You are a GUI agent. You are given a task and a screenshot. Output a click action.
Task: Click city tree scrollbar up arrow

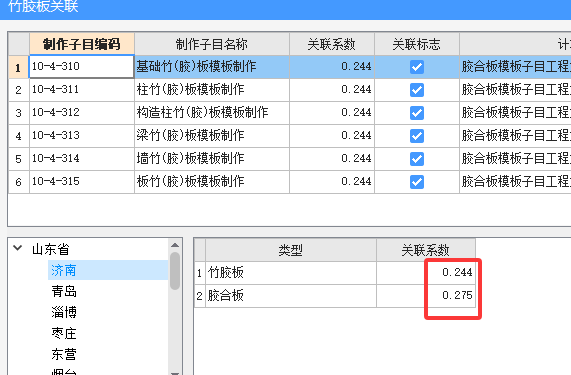pos(175,245)
